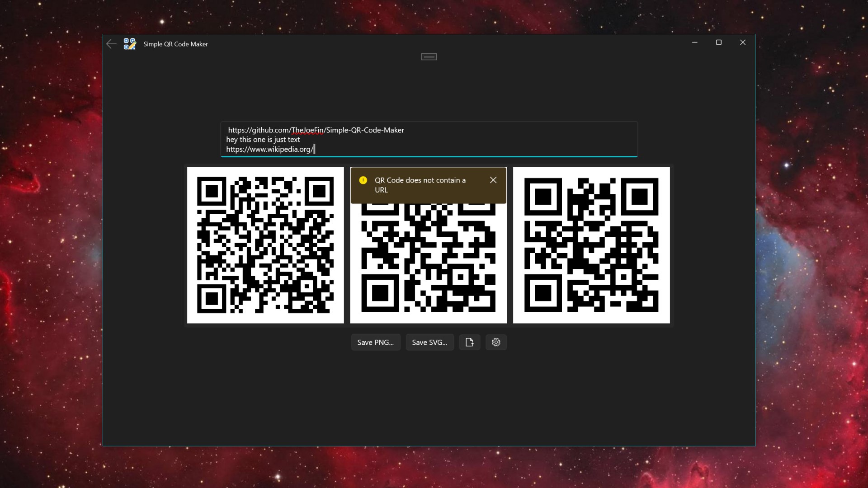Click the Simple QR Code Maker app icon
This screenshot has height=488, width=868.
[130, 44]
